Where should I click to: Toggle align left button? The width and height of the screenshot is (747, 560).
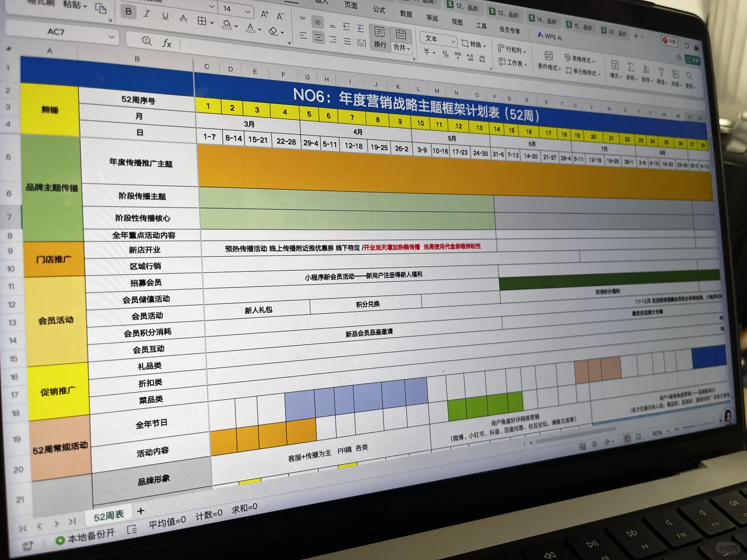pos(303,36)
